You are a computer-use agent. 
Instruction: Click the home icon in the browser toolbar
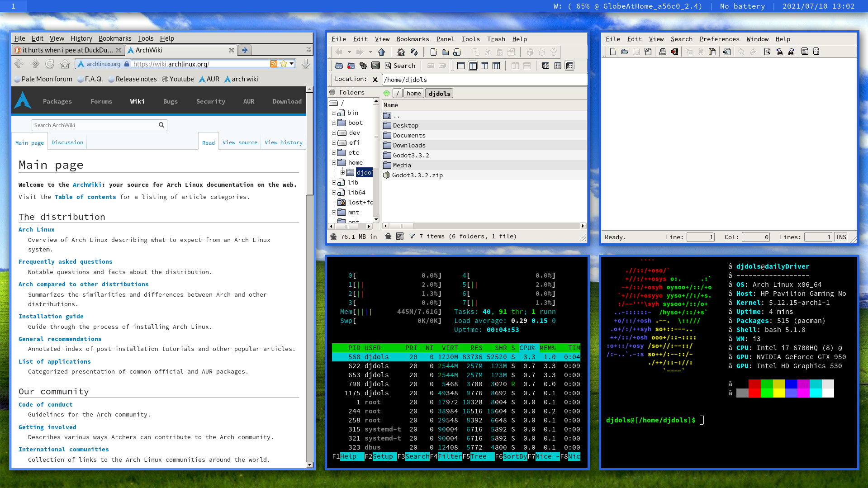point(65,64)
